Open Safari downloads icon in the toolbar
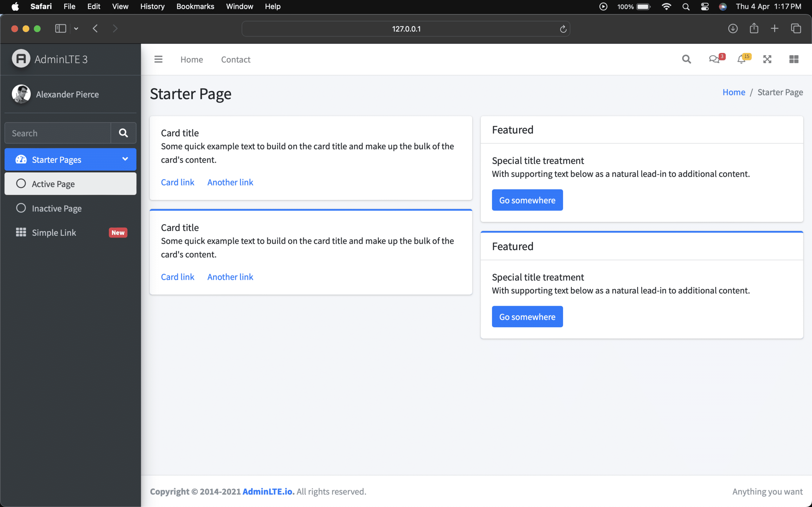 [x=733, y=29]
